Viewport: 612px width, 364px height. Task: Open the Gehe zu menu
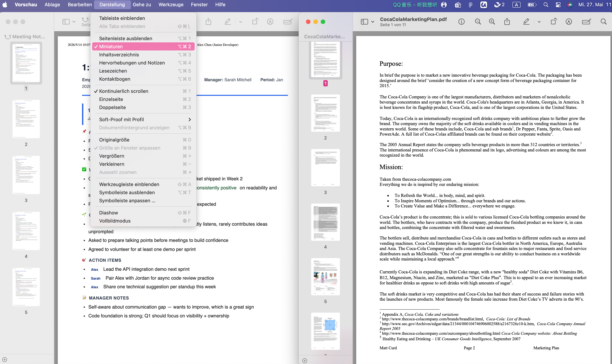point(142,5)
